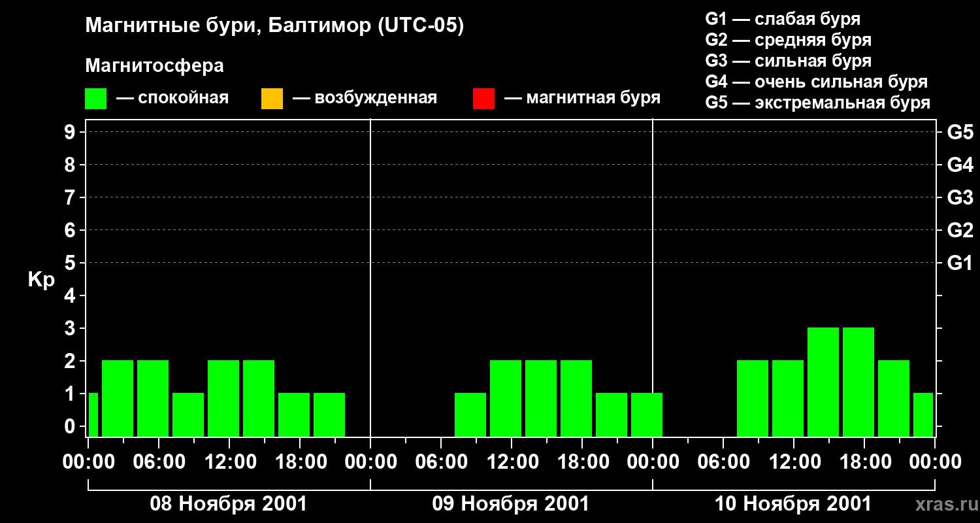Click the 10 Ноября Kp 3 bar spanning 16:00–19:00
Screen dimensions: 980x523
858,382
